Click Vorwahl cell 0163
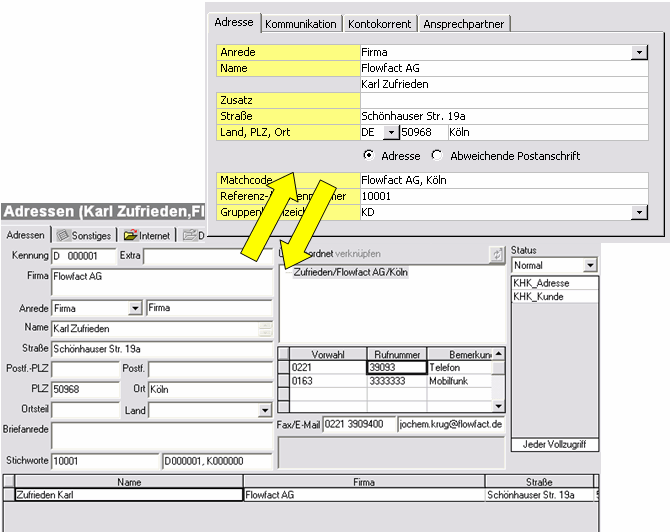This screenshot has height=532, width=670. pyautogui.click(x=328, y=381)
